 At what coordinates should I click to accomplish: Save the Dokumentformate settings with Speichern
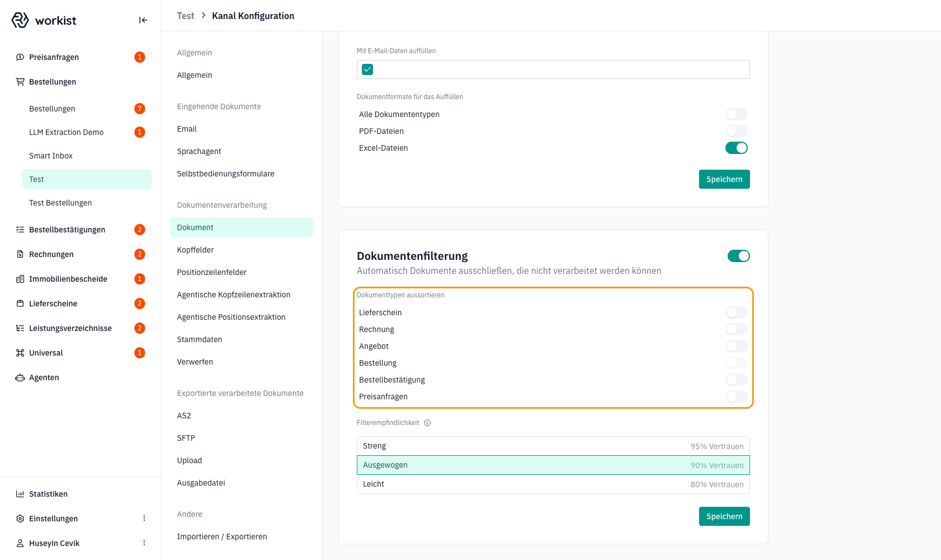click(x=724, y=179)
